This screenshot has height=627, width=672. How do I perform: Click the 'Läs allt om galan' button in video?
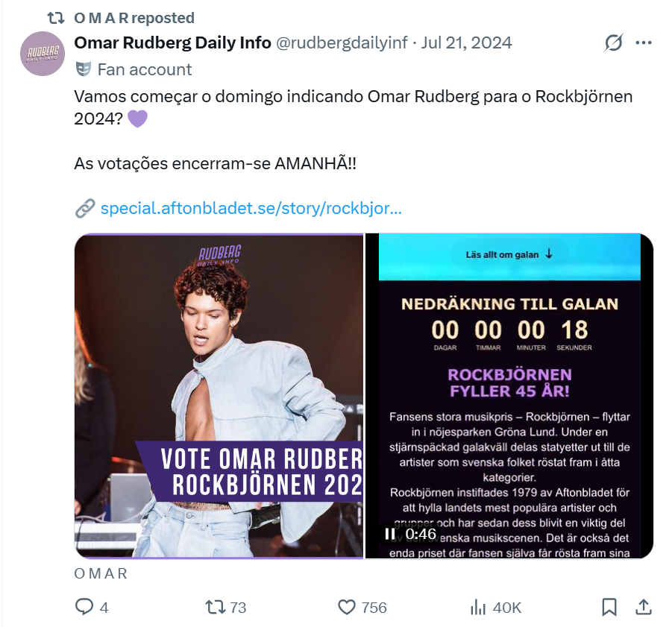point(509,254)
